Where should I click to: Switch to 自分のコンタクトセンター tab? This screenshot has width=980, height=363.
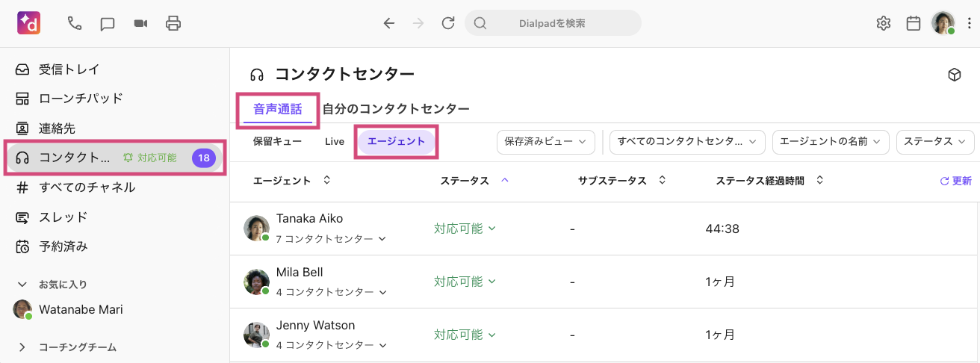coord(396,109)
